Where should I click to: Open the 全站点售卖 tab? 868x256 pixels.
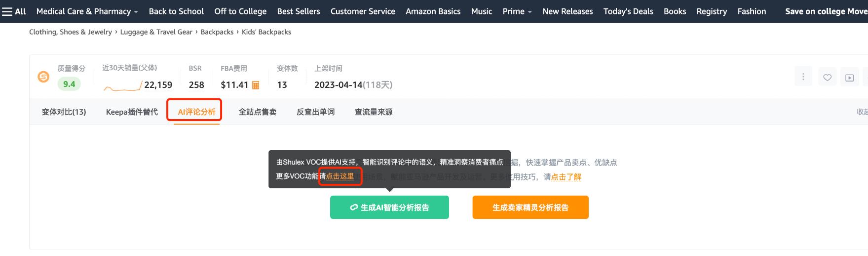pos(257,112)
